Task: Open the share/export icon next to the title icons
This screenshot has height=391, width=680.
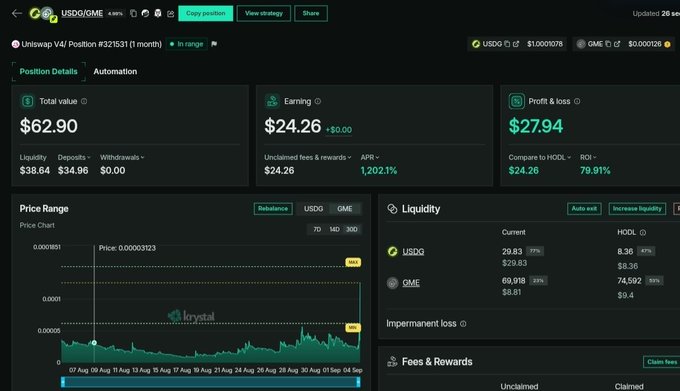Action: pyautogui.click(x=170, y=13)
